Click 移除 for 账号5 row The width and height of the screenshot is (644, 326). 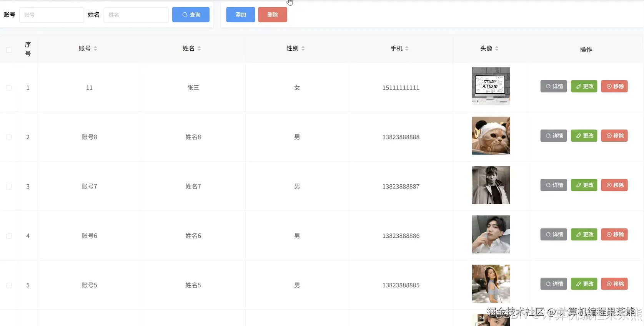point(614,284)
